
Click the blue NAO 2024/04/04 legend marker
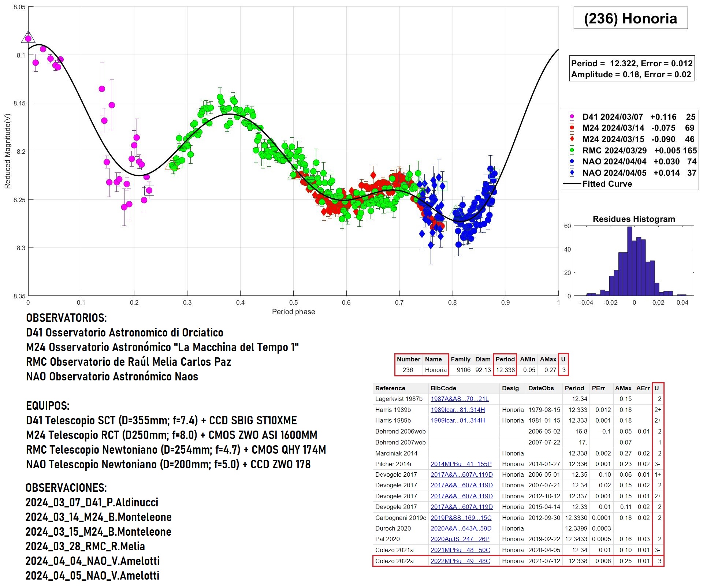tap(572, 161)
